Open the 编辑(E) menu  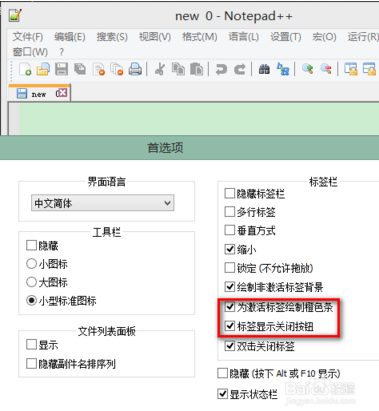(x=70, y=37)
